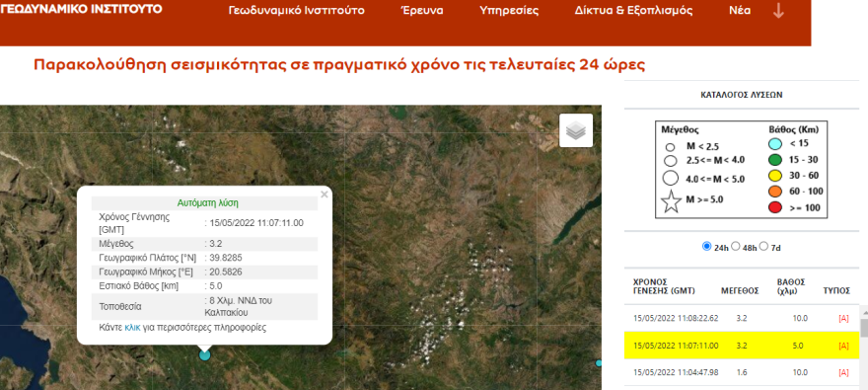
Task: Click the blue κλικ link for more information
Action: point(132,328)
